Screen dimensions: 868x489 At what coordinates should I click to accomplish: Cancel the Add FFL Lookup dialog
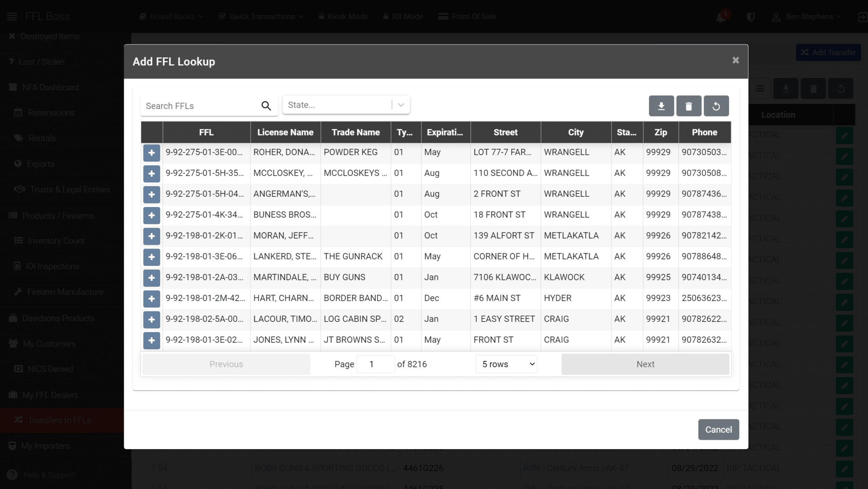coord(718,429)
